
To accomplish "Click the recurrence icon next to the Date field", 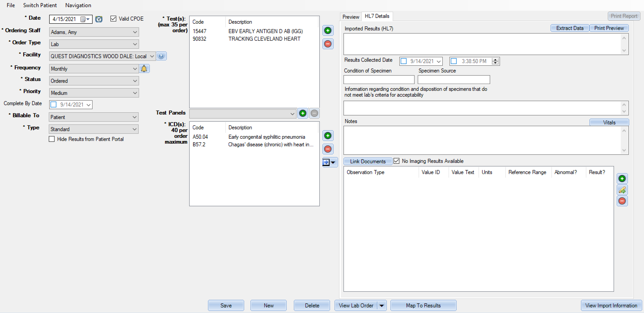I will 99,19.
